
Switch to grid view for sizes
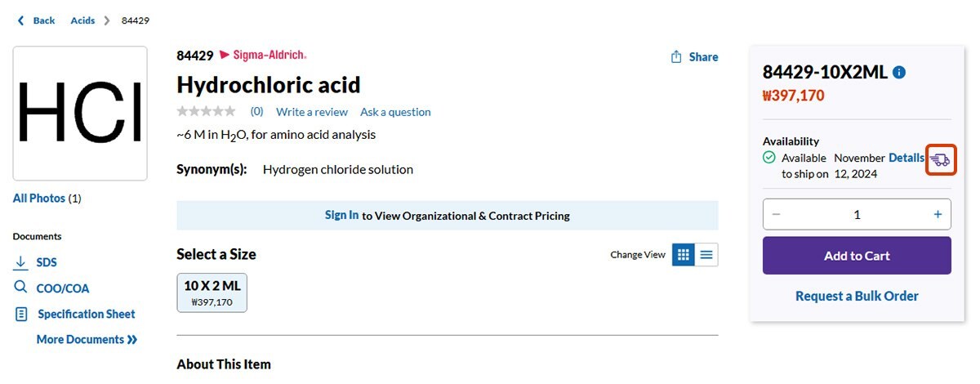(684, 255)
